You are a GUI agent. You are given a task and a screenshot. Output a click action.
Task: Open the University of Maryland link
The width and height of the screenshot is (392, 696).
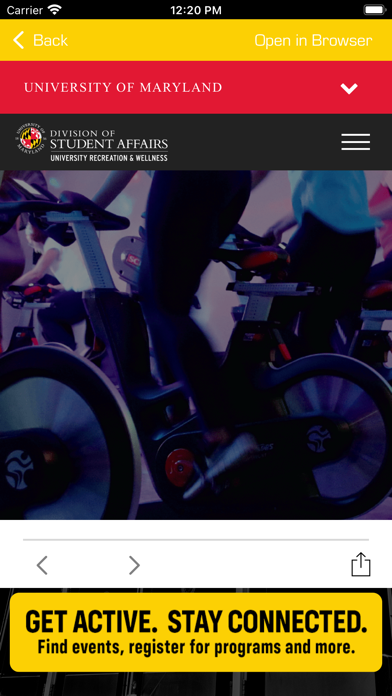(123, 87)
